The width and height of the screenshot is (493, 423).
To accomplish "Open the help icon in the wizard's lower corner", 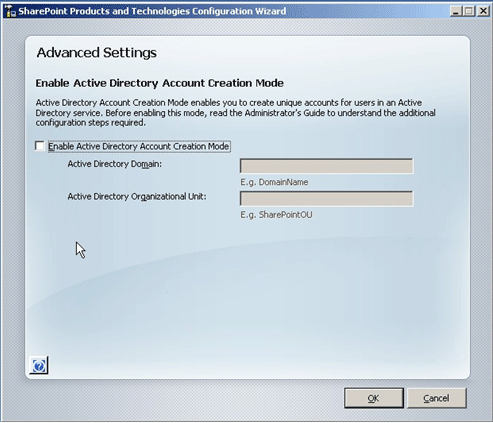I will coord(39,366).
